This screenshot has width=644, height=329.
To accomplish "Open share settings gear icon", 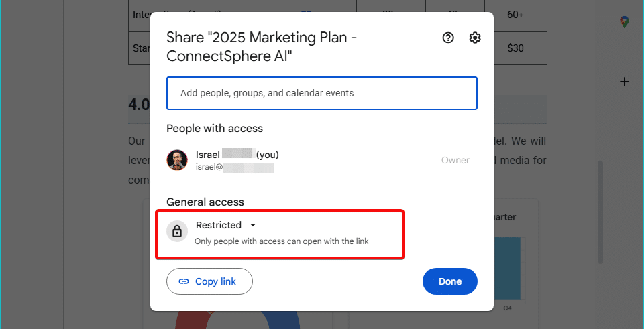I will coord(475,38).
